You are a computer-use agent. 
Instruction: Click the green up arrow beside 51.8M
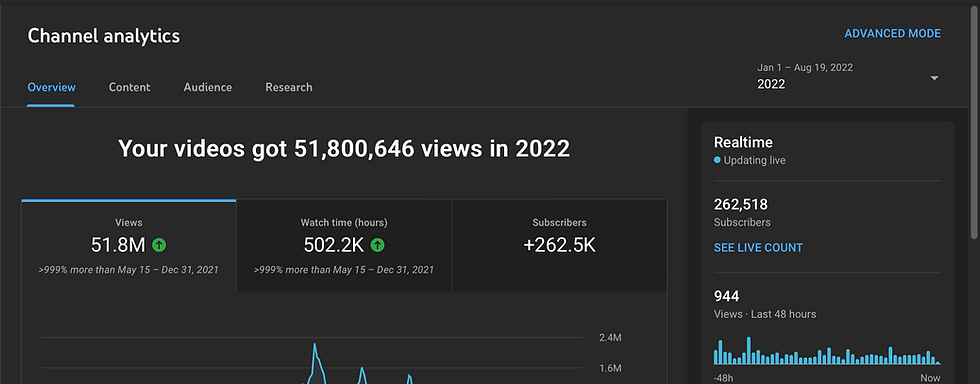159,246
